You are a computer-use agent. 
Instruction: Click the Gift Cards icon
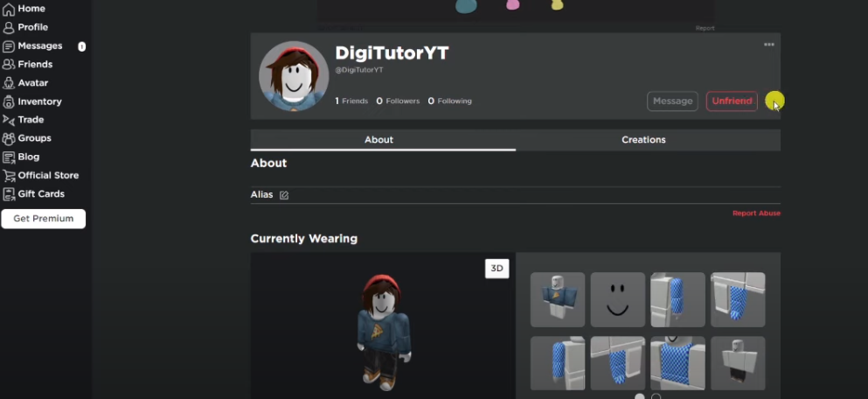pyautogui.click(x=8, y=194)
